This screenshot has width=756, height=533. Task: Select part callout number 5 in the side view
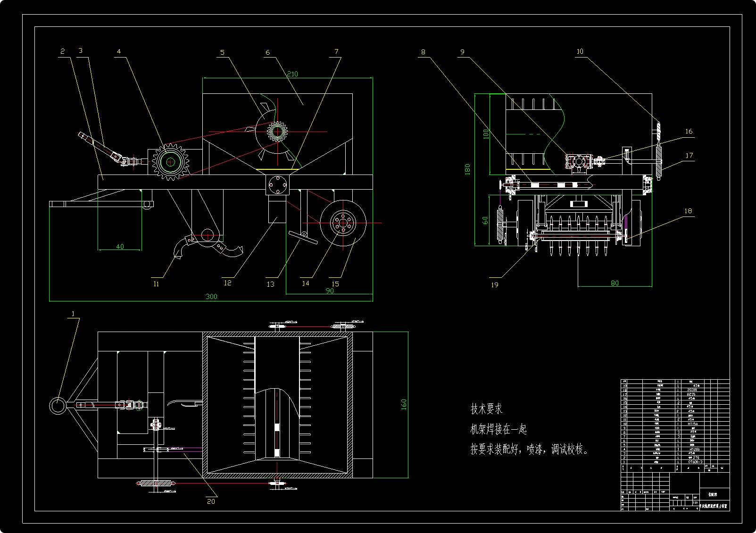click(222, 53)
